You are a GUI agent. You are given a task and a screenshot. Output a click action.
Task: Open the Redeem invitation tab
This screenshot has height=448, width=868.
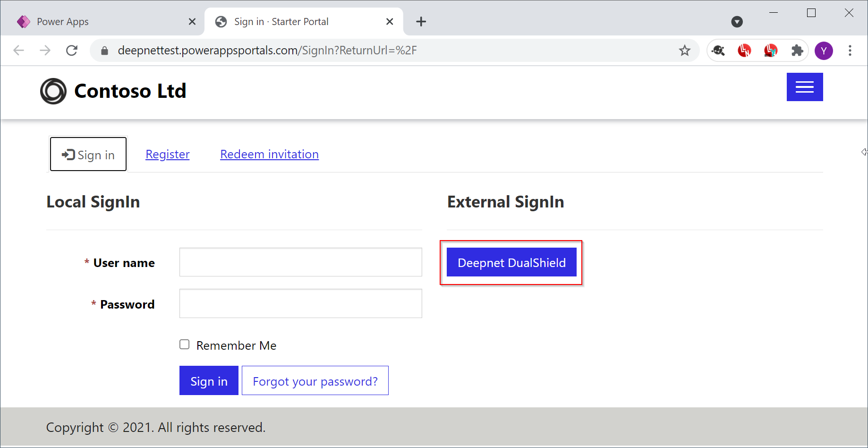coord(269,155)
